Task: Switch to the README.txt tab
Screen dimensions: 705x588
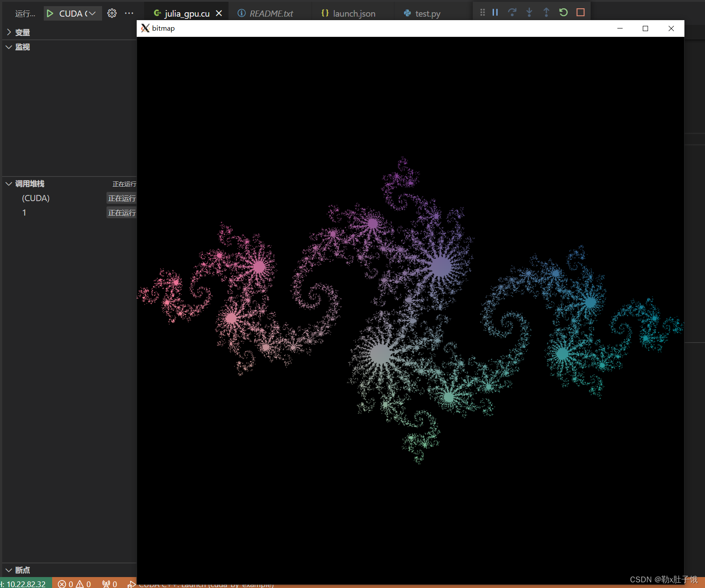Action: coord(271,14)
